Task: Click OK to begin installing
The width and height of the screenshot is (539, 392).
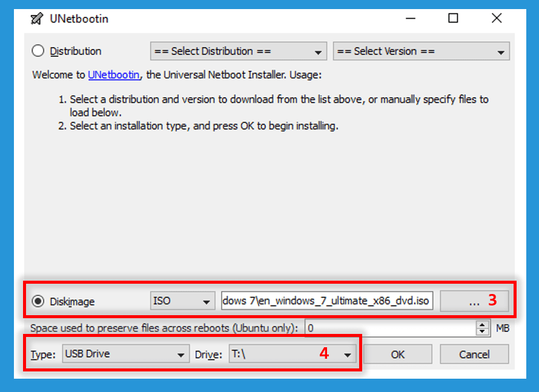Action: coord(398,354)
